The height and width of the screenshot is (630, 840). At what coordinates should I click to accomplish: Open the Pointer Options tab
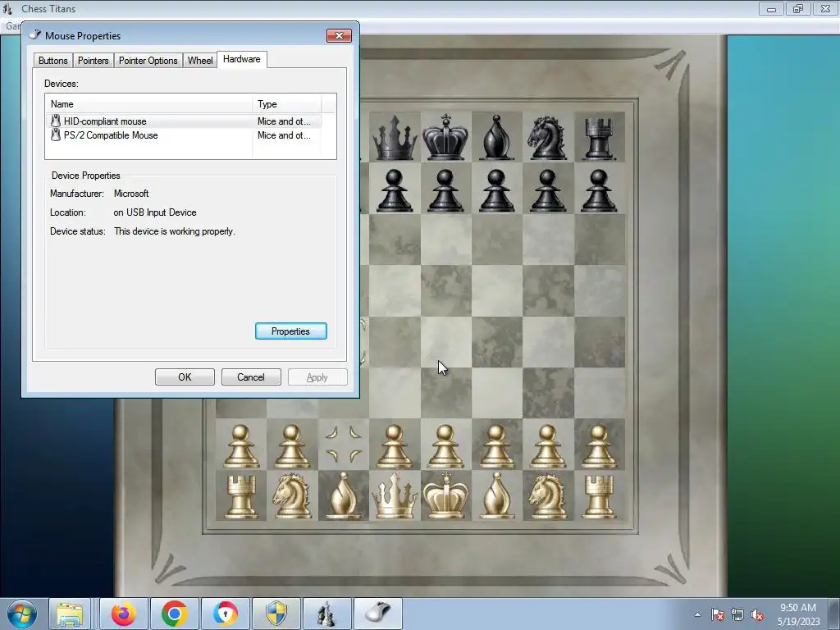pyautogui.click(x=148, y=61)
